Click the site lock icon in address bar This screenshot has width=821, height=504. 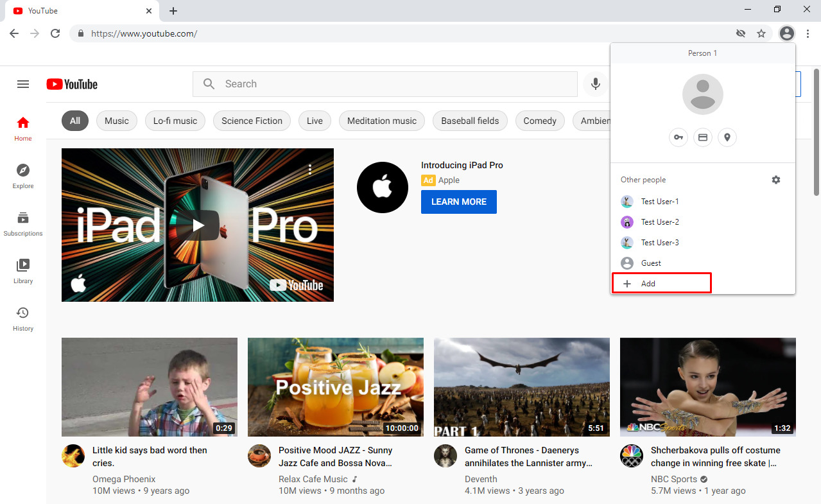81,33
